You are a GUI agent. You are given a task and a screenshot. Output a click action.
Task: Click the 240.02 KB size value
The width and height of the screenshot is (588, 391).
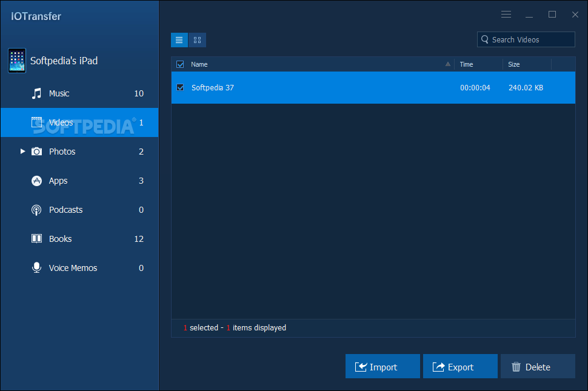click(x=526, y=88)
